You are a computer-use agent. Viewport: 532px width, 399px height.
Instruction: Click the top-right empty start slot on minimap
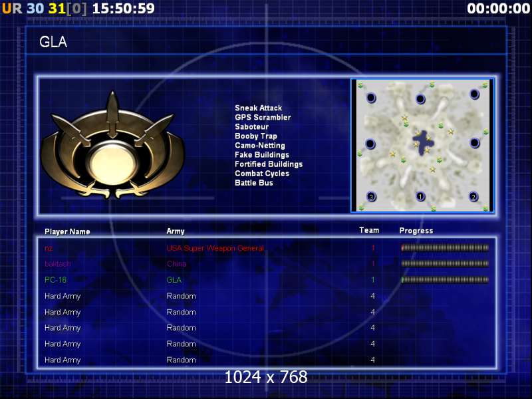[x=473, y=94]
